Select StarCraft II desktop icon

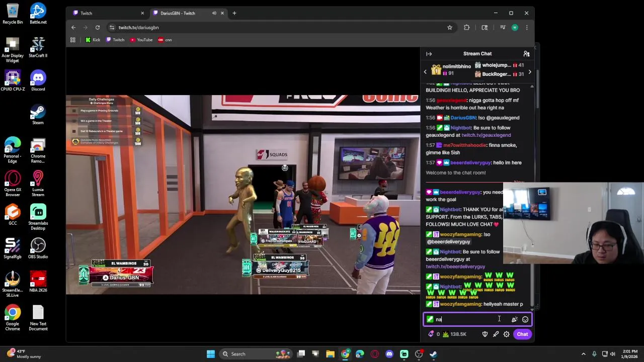point(38,47)
